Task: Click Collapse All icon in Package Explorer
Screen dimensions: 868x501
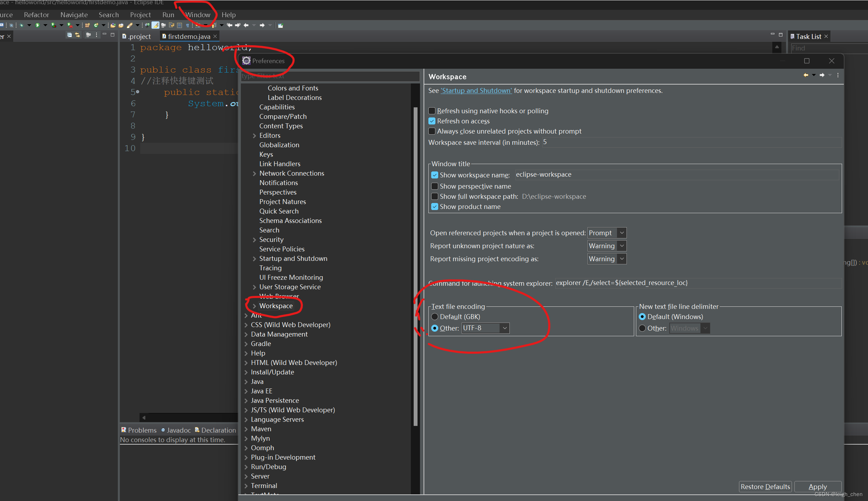Action: (69, 35)
